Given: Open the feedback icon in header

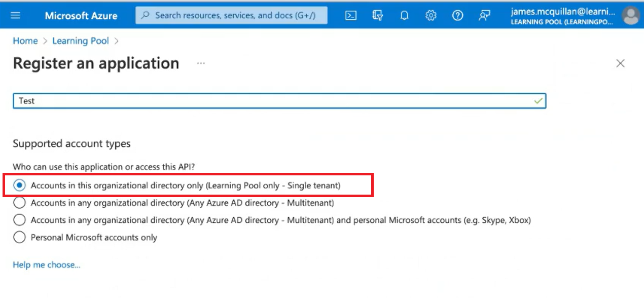Looking at the screenshot, I should [x=484, y=15].
